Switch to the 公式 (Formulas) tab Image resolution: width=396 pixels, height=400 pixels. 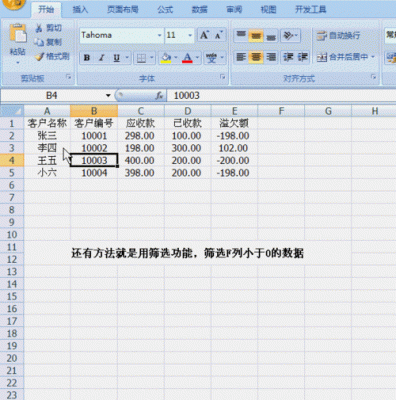(x=165, y=9)
